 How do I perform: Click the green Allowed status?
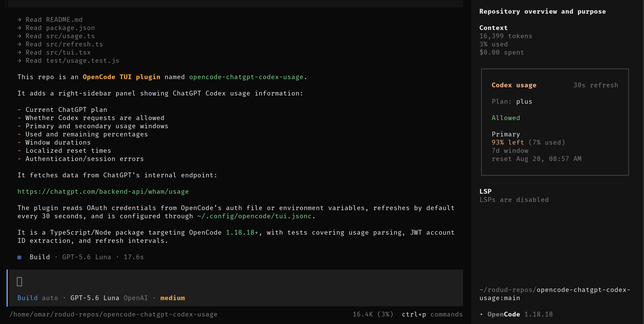[506, 118]
